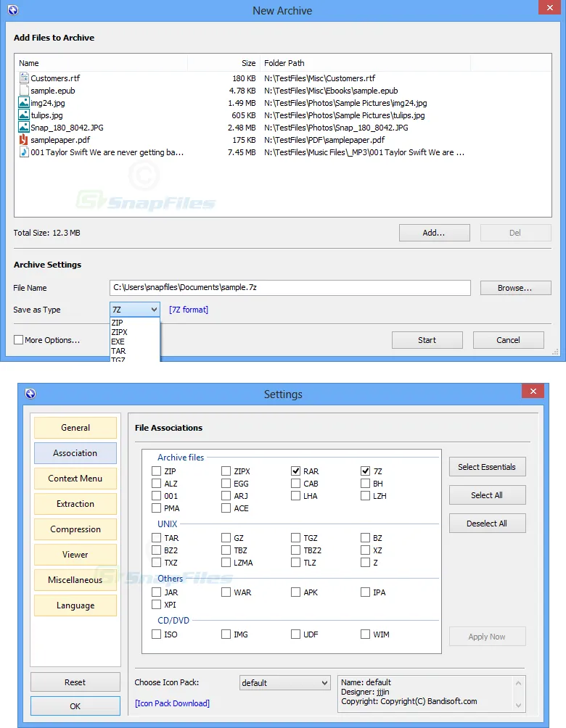Open the Choose Icon Pack dropdown
This screenshot has height=728, width=566.
285,683
